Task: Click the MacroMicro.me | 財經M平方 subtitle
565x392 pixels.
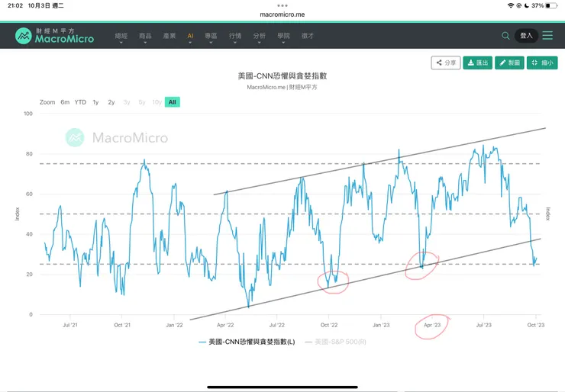Action: tap(282, 87)
